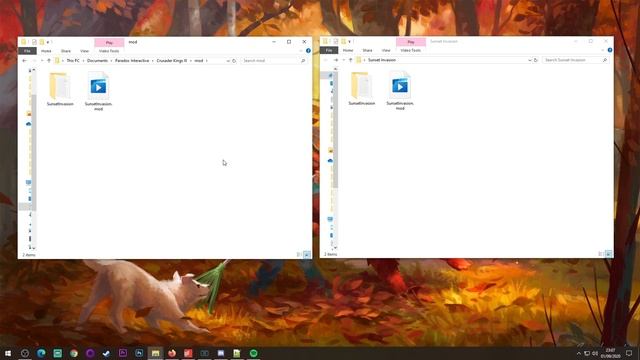The width and height of the screenshot is (640, 360).
Task: Click Properties quick-access icon in Sunset Invasion window
Action: 336,42
